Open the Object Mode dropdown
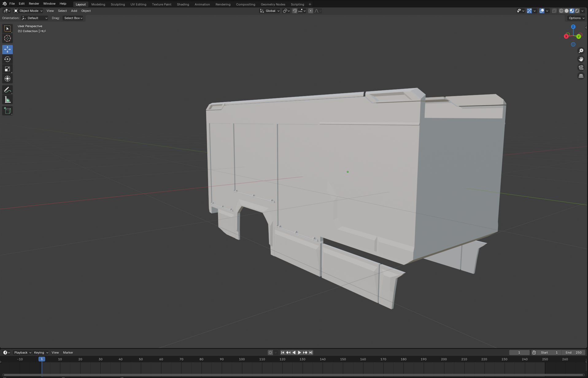588x378 pixels. [28, 11]
